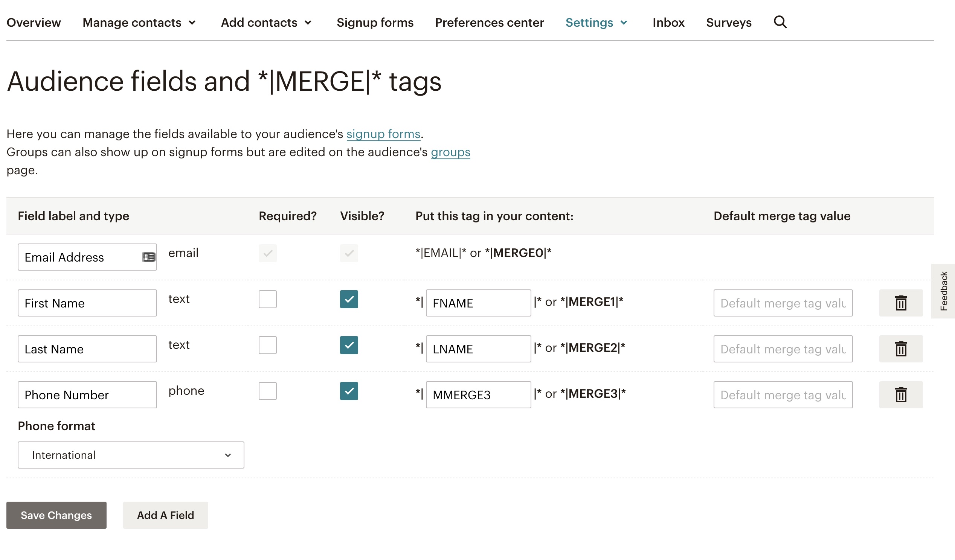955x560 pixels.
Task: Click the *|MERGE1|* tag text
Action: point(592,302)
